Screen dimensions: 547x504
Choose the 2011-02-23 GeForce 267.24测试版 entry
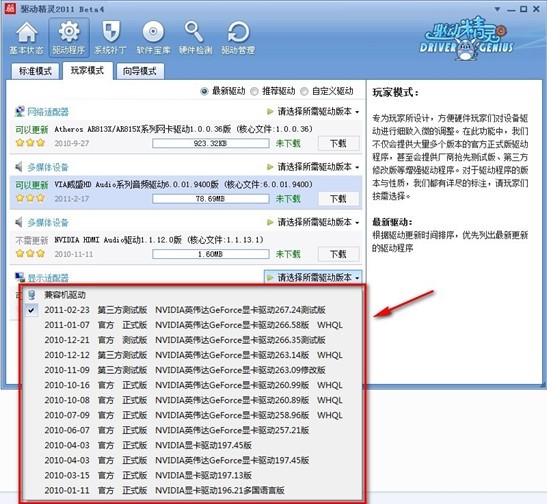[x=192, y=310]
